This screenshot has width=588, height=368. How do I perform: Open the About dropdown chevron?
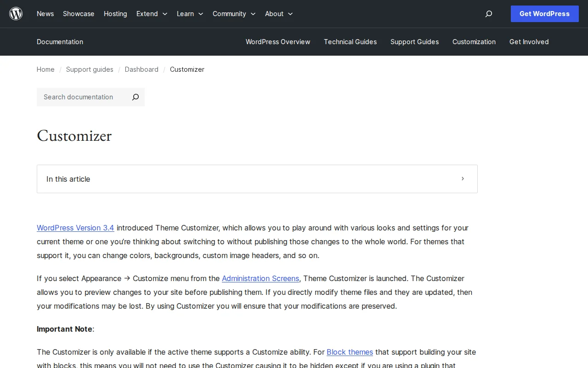click(290, 14)
